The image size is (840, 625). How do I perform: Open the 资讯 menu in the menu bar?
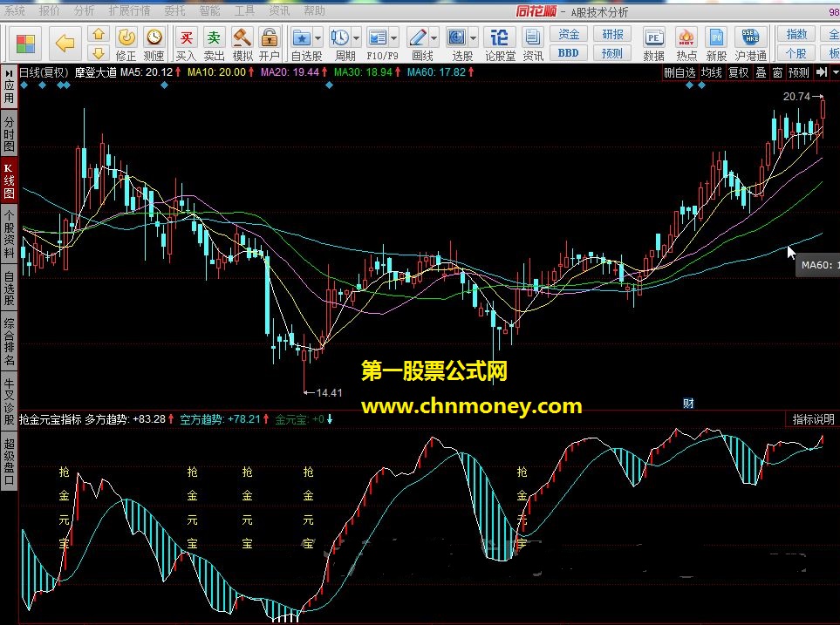pos(279,10)
